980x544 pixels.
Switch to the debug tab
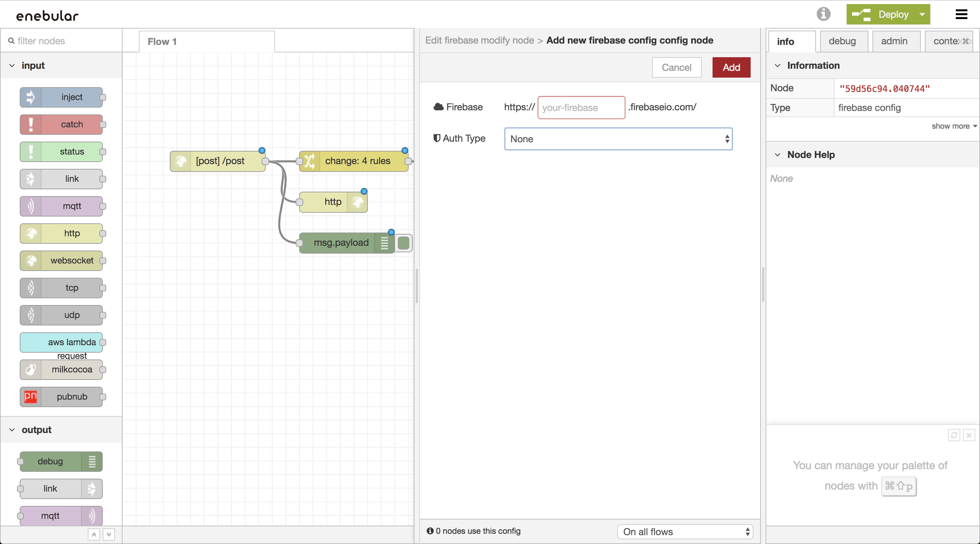[x=843, y=41]
